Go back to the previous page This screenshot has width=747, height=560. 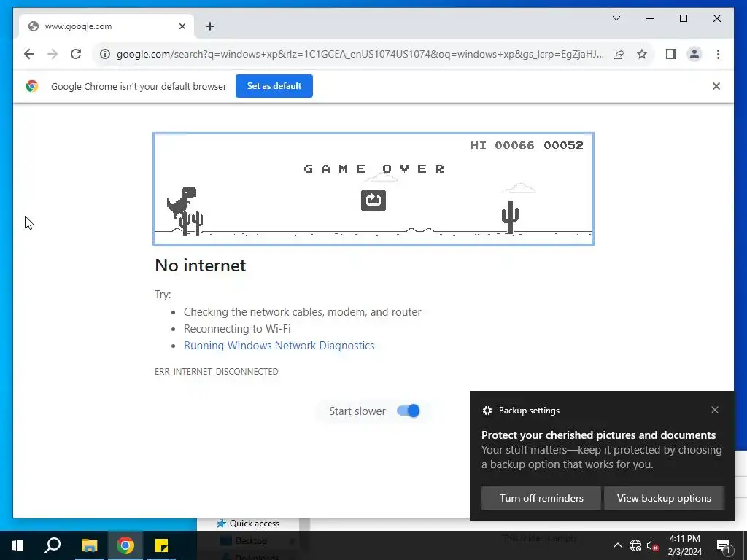coord(29,54)
